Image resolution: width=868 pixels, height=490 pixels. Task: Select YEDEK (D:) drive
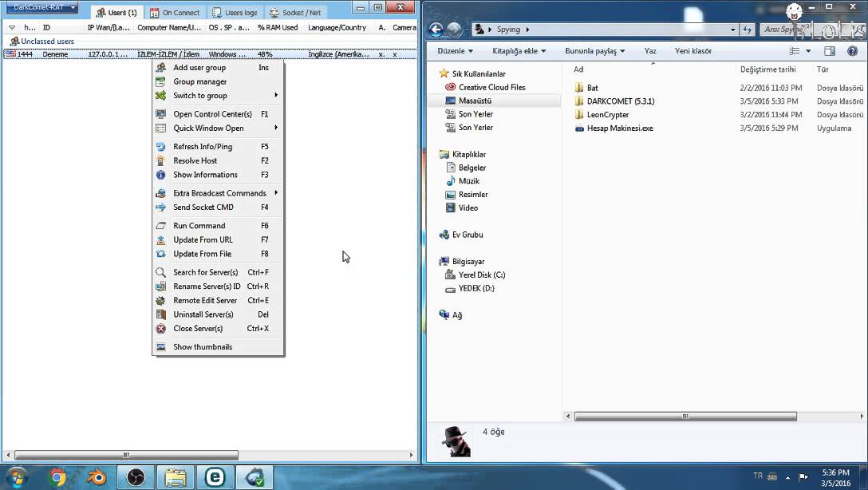pyautogui.click(x=476, y=288)
